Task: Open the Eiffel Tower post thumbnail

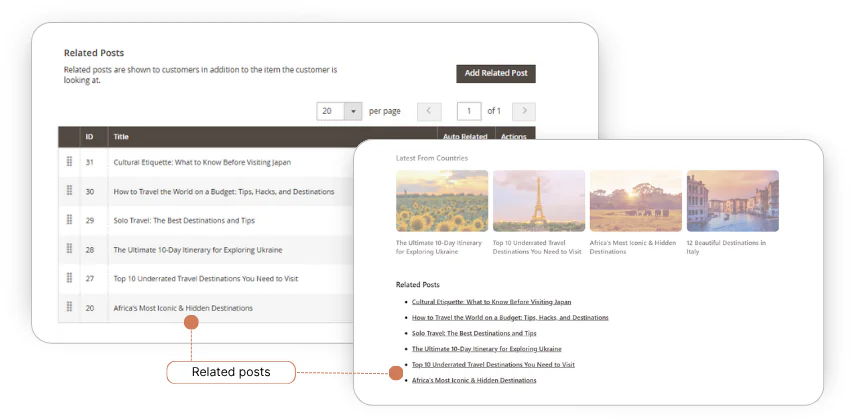Action: (538, 201)
